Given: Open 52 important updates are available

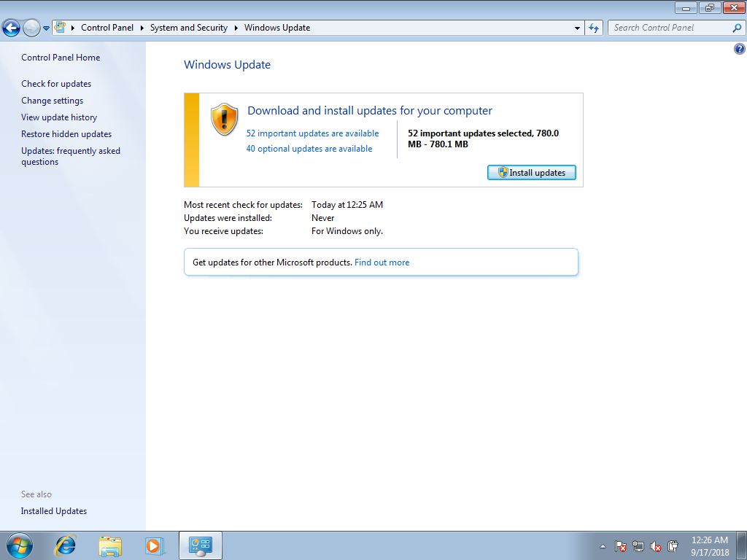Looking at the screenshot, I should (312, 133).
